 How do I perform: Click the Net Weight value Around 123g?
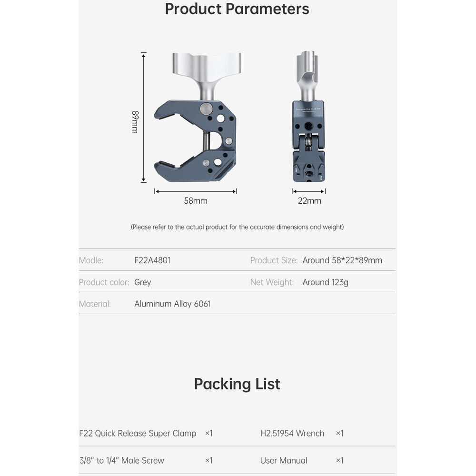pyautogui.click(x=326, y=282)
